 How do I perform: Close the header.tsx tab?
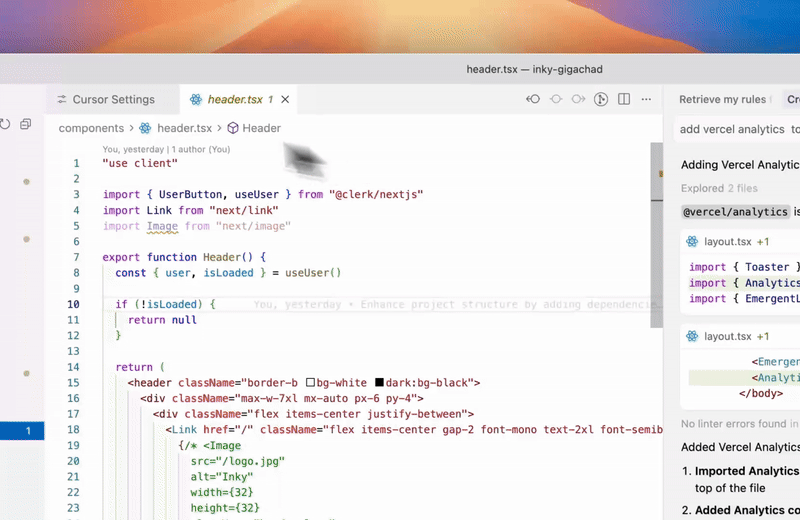point(285,99)
